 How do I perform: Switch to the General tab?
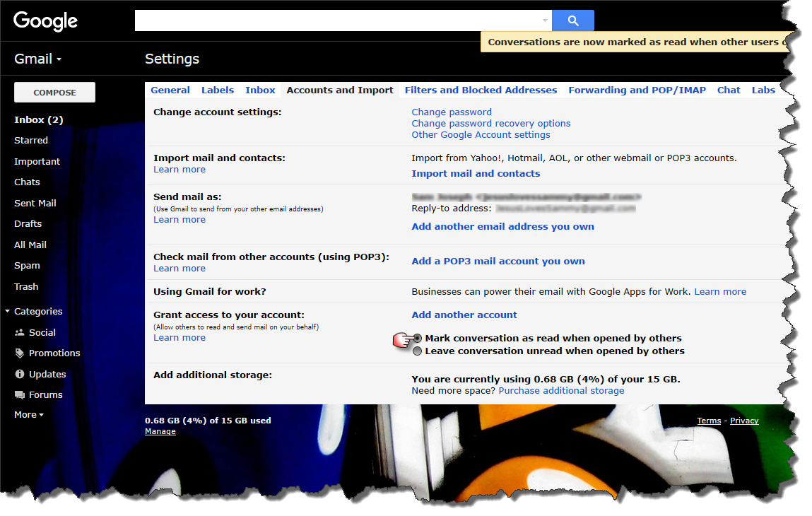click(x=170, y=90)
